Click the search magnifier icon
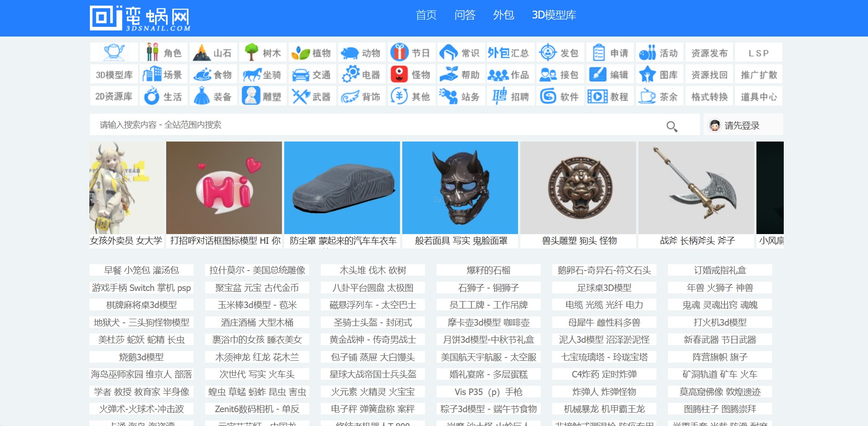 (672, 125)
